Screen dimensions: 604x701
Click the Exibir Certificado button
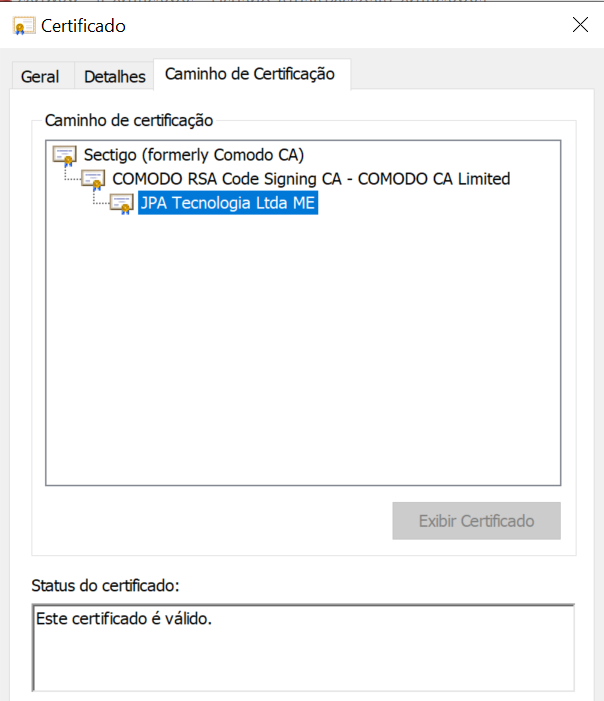click(x=476, y=521)
